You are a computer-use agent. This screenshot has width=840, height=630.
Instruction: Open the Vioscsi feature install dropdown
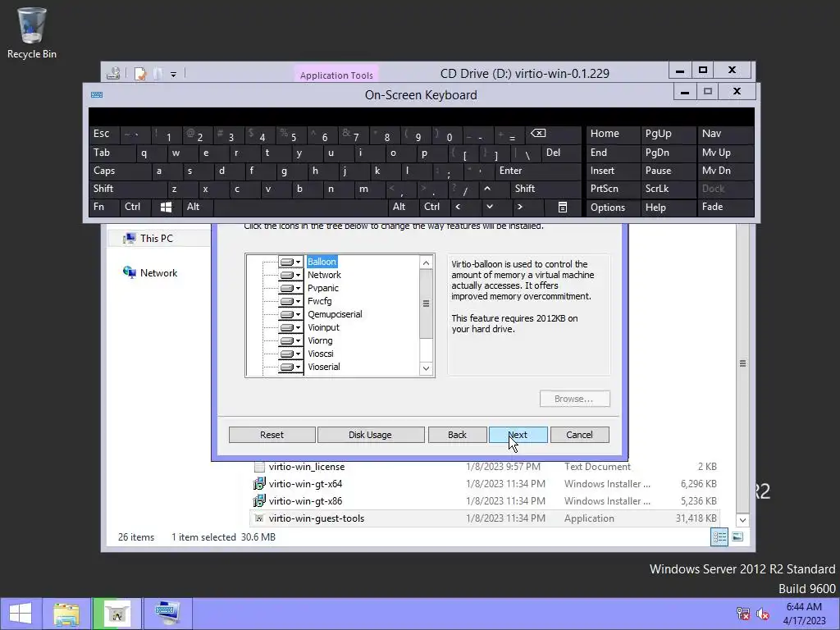click(290, 354)
